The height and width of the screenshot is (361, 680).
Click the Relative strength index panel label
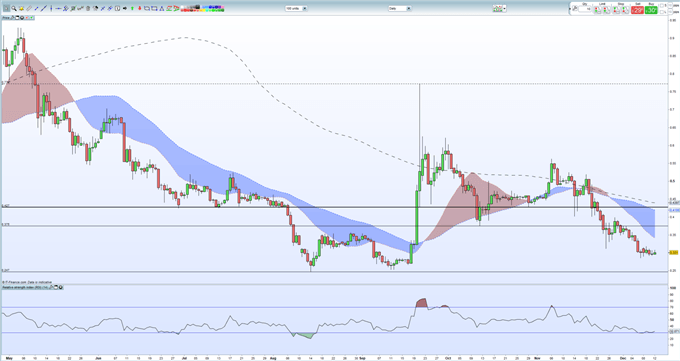click(x=25, y=287)
